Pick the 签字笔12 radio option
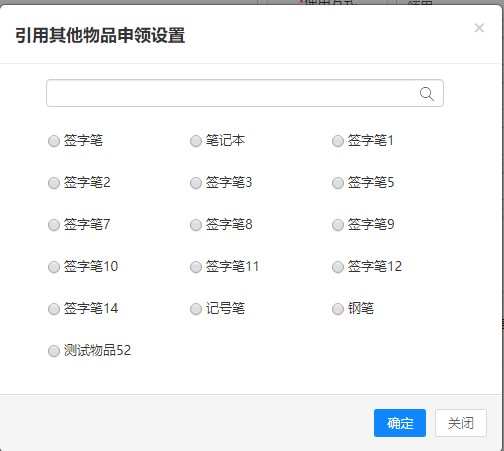The width and height of the screenshot is (504, 451). 338,267
